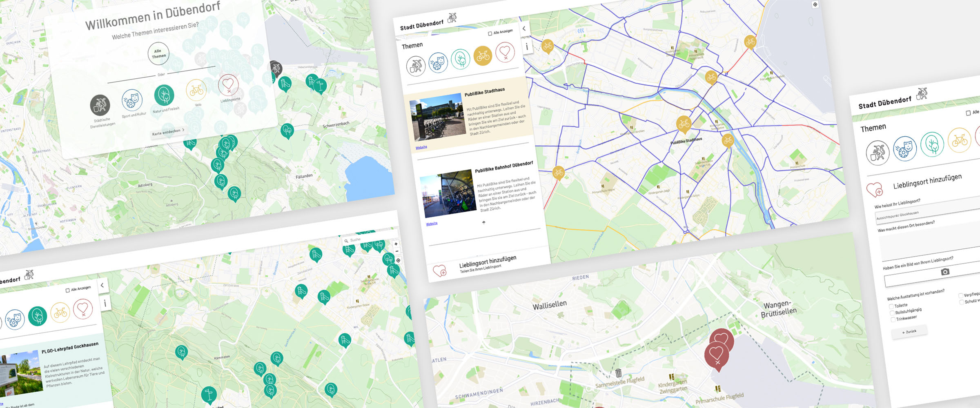The width and height of the screenshot is (980, 408).
Task: Collapse the sidebar above PLGO-Lehrpfad Gockhausen
Action: pyautogui.click(x=102, y=285)
